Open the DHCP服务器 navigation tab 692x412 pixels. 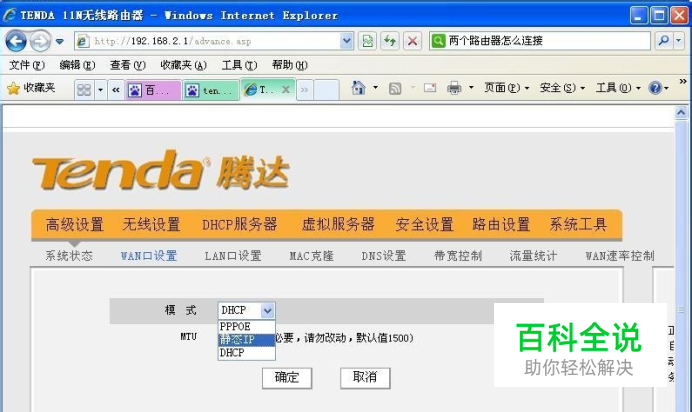coord(240,225)
